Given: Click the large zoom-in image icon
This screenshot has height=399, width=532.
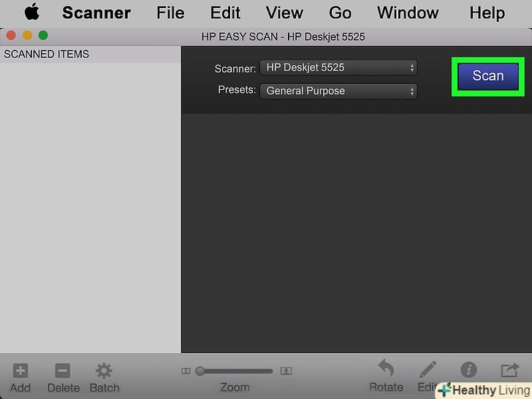Looking at the screenshot, I should (286, 371).
